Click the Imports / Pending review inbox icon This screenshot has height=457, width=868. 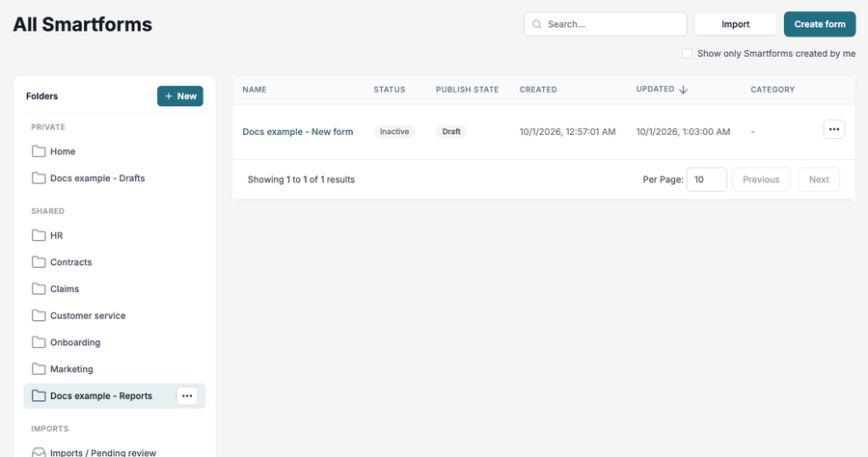point(39,452)
